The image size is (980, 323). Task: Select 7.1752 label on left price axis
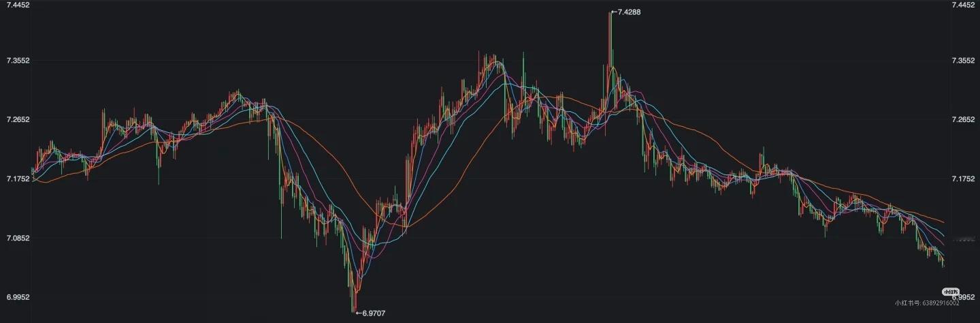(18, 179)
